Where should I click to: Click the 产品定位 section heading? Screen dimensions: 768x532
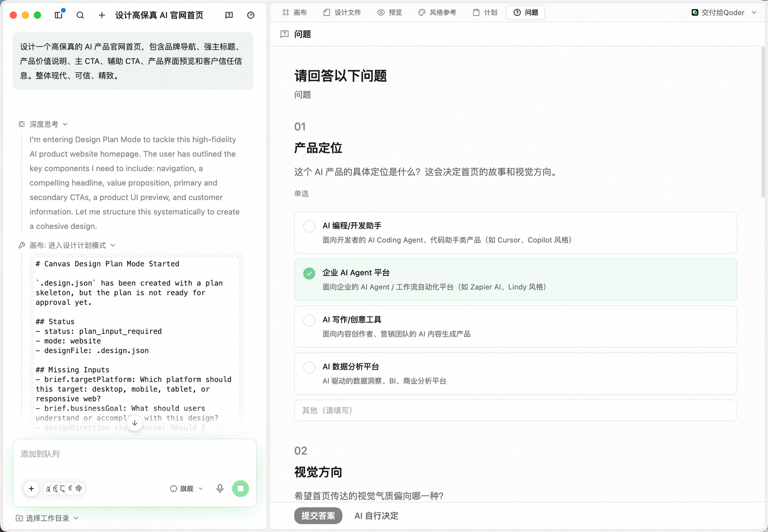pos(318,148)
